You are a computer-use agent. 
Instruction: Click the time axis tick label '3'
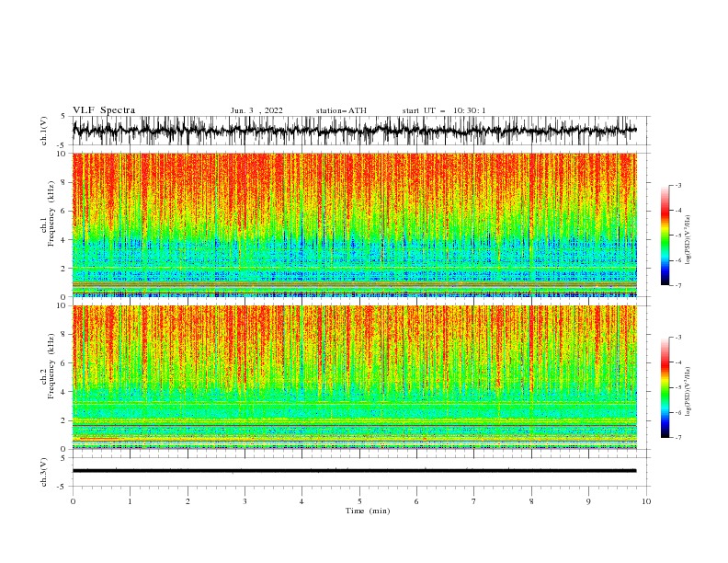pyautogui.click(x=245, y=501)
